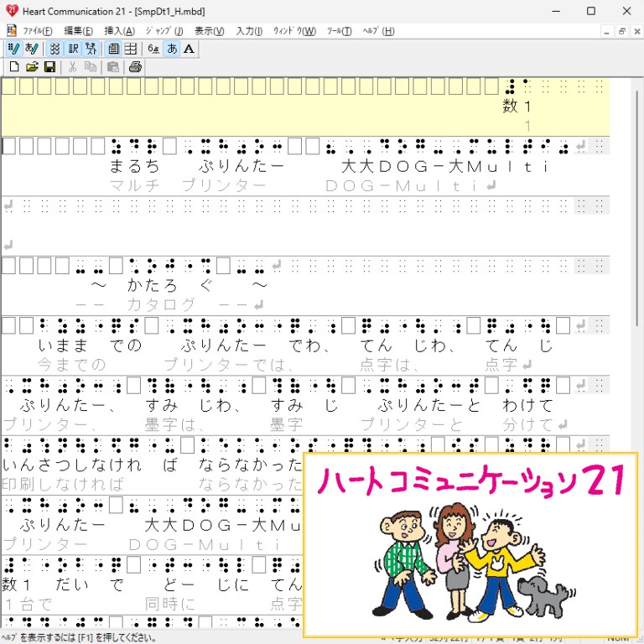This screenshot has height=644, width=644.
Task: Minimize the inner document window
Action: point(606,31)
